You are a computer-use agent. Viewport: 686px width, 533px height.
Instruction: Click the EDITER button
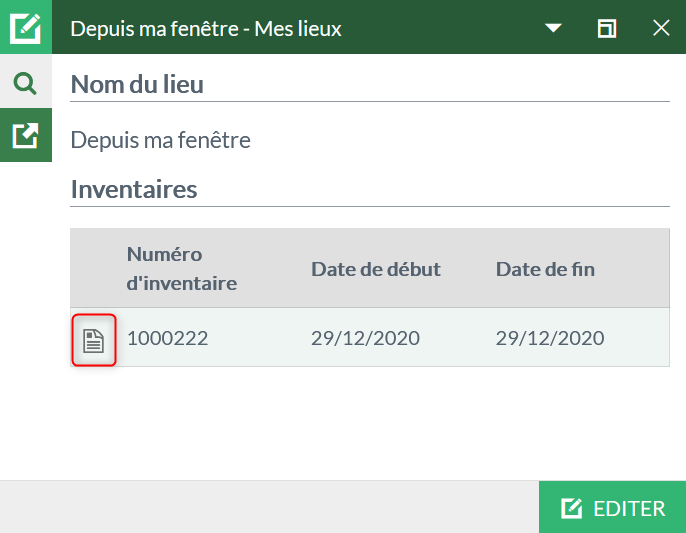(612, 507)
